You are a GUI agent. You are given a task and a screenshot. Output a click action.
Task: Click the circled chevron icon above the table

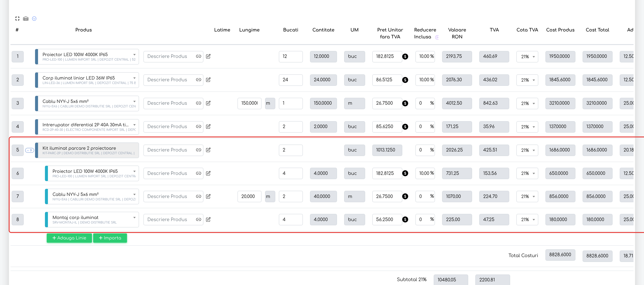[x=34, y=19]
